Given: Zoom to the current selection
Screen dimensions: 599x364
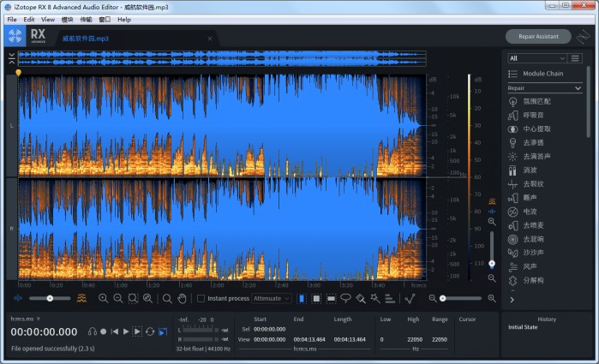Looking at the screenshot, I should tap(133, 298).
